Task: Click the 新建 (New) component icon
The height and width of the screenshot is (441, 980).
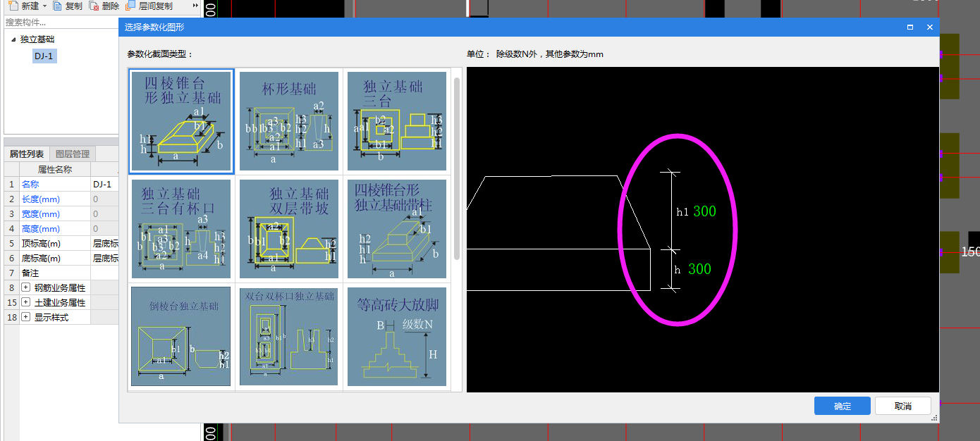Action: (13, 6)
